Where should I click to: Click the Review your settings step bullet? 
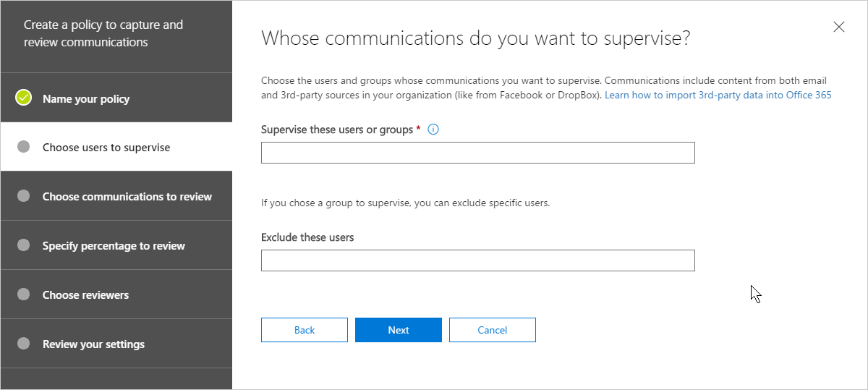pyautogui.click(x=24, y=344)
